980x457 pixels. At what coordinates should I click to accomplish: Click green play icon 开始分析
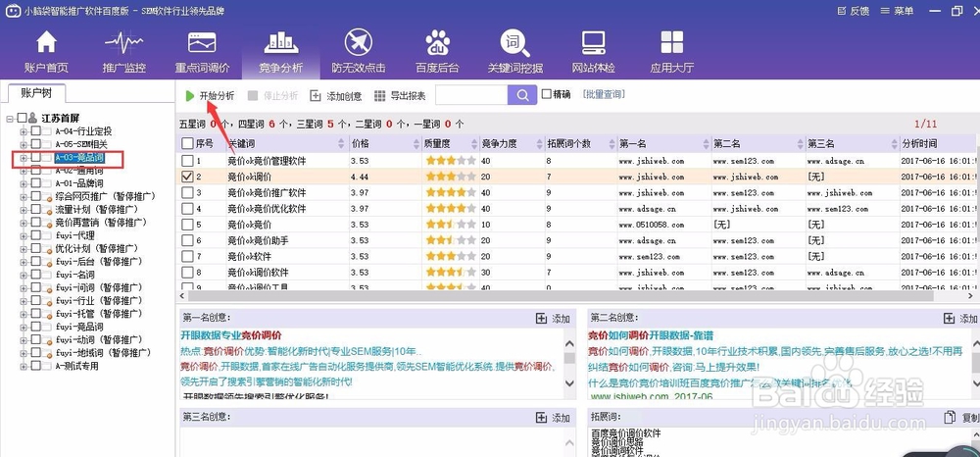pos(189,96)
